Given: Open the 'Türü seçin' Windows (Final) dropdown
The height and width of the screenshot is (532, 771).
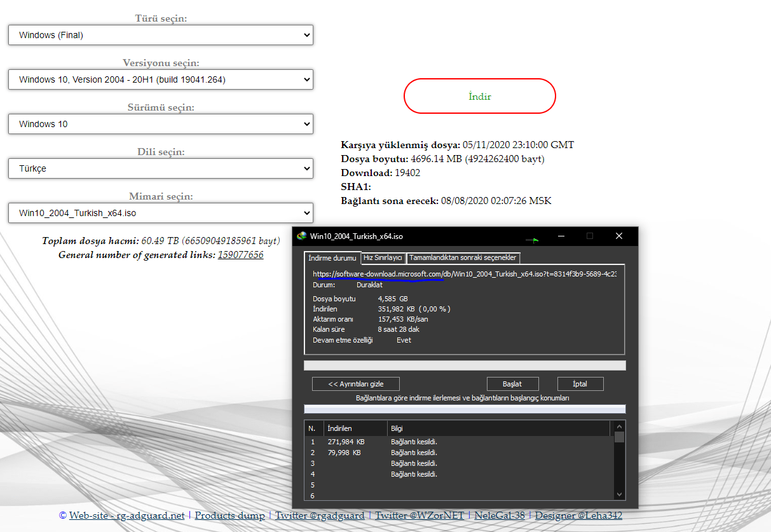Looking at the screenshot, I should pos(161,35).
